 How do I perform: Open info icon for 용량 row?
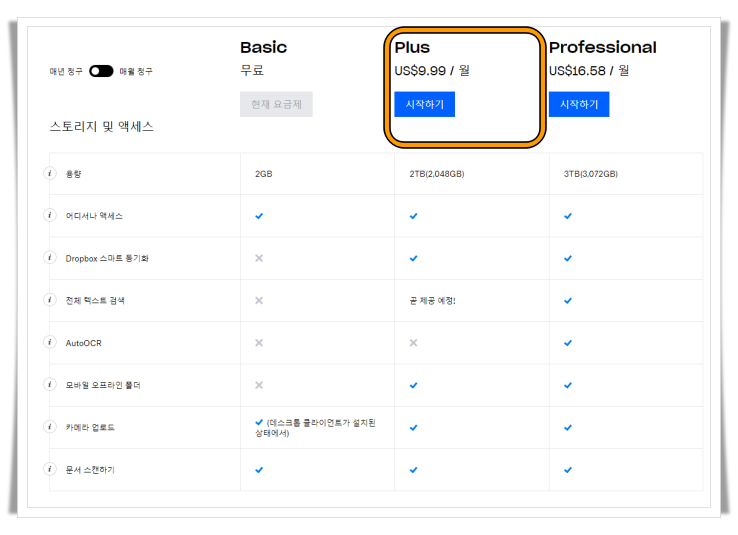(x=50, y=173)
